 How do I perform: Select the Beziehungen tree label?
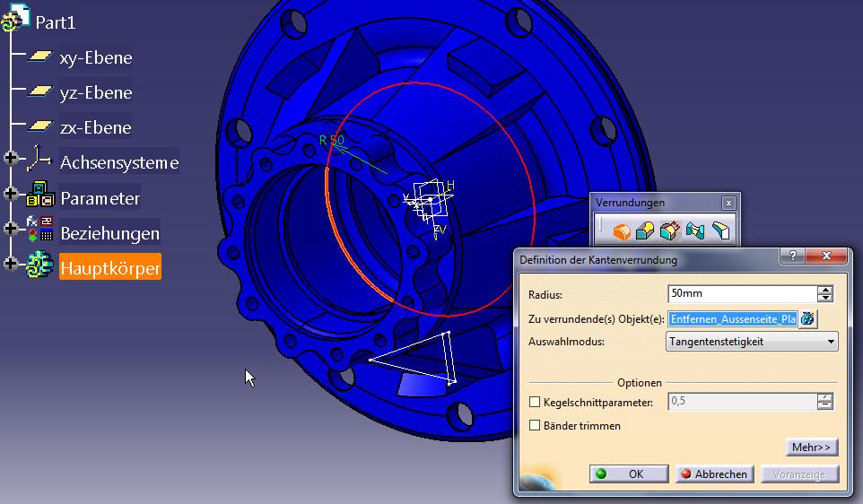point(109,233)
